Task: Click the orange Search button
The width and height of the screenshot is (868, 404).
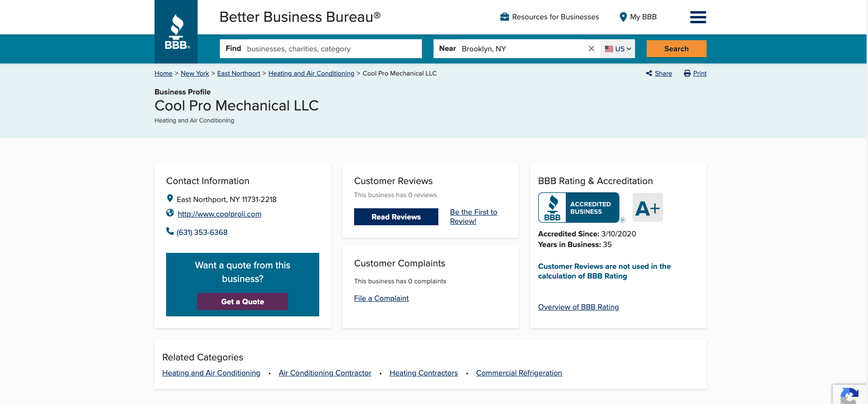Action: (x=677, y=49)
